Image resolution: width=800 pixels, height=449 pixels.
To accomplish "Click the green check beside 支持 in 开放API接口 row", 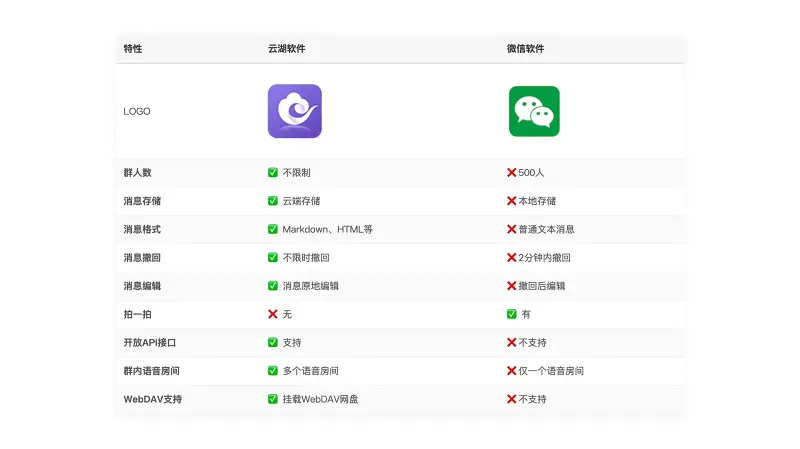I will 273,342.
